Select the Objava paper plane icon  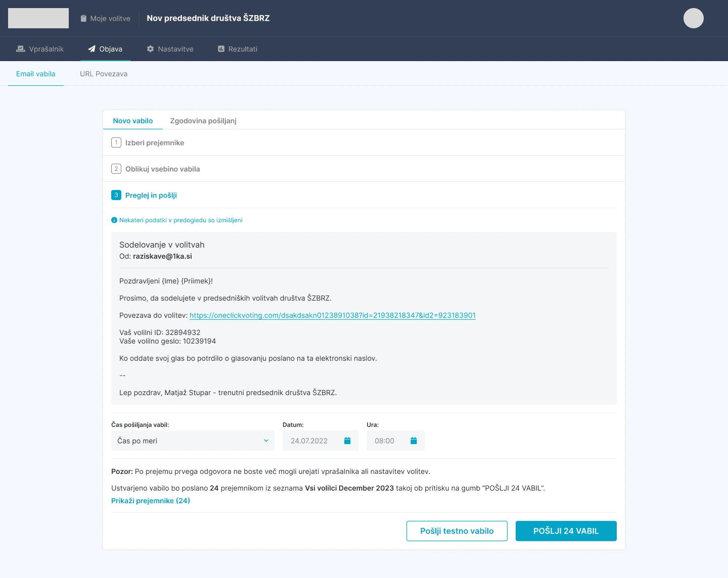point(92,49)
